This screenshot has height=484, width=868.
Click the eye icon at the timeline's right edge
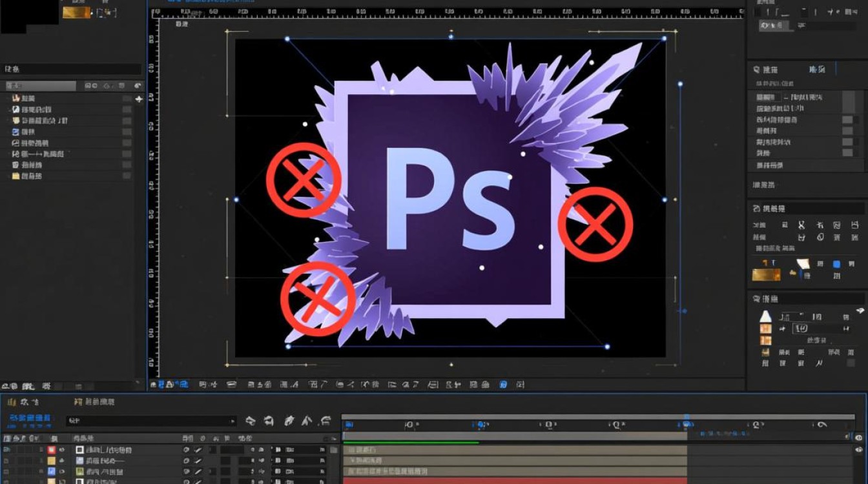(x=859, y=438)
